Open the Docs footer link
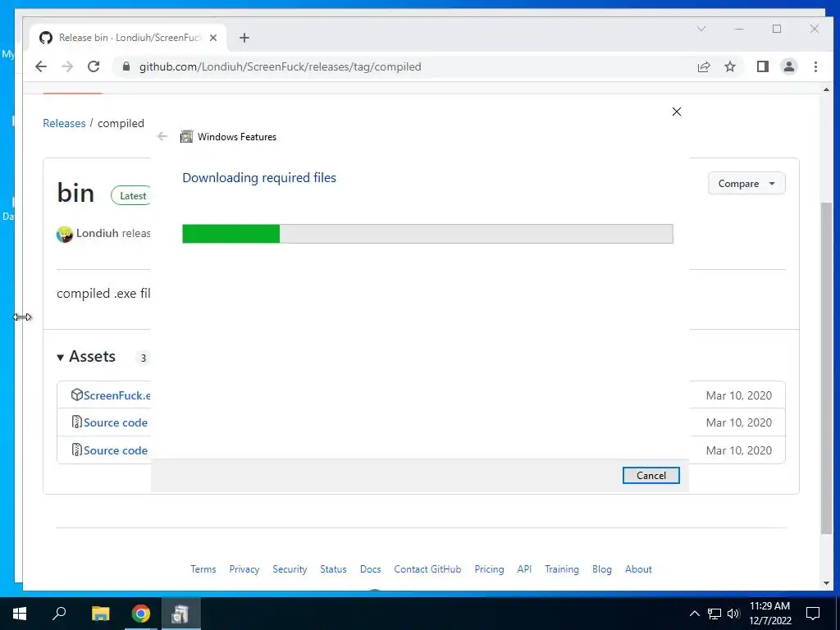 tap(370, 569)
